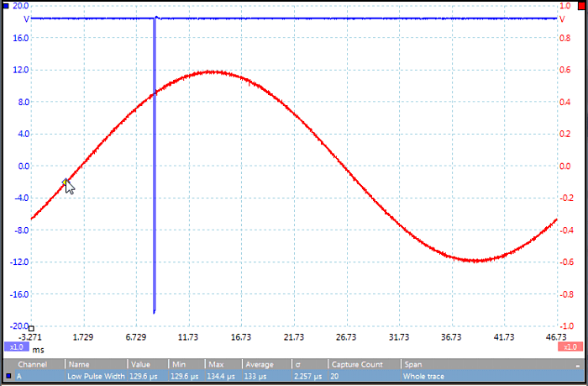Click the red x1.0 zoom button
Screen dimensions: 588x386
[x=570, y=346]
